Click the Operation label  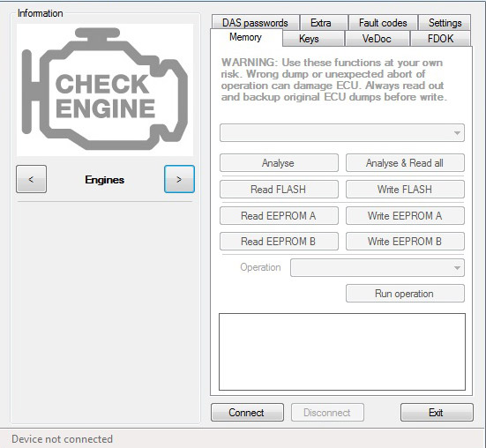tap(260, 267)
